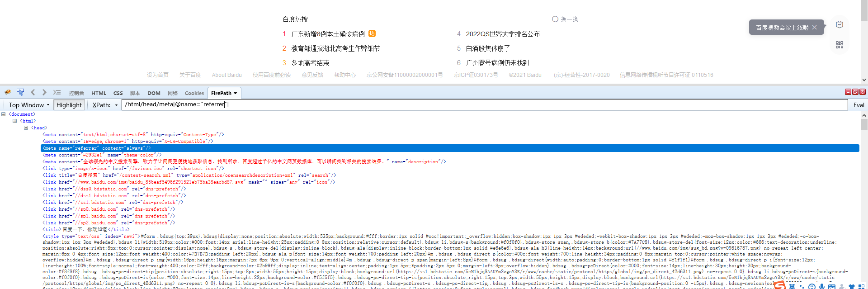This screenshot has height=289, width=868.
Task: Select the meta name="theme-color" row
Action: (102, 155)
